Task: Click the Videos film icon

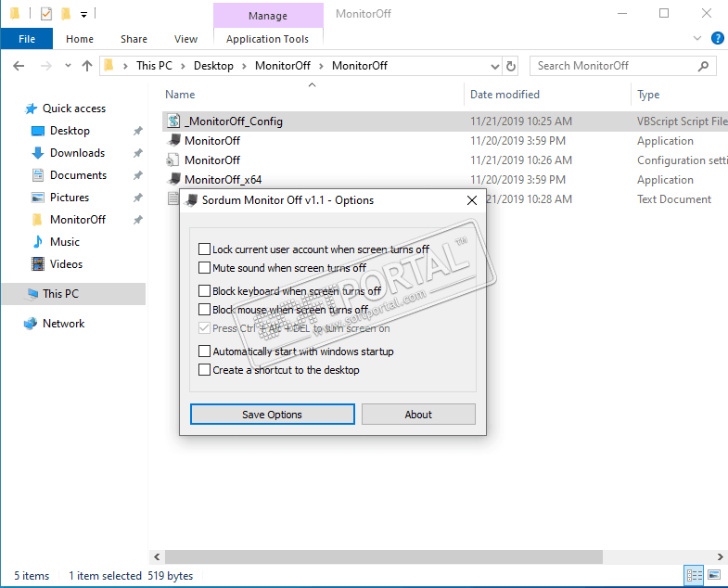Action: pos(38,263)
